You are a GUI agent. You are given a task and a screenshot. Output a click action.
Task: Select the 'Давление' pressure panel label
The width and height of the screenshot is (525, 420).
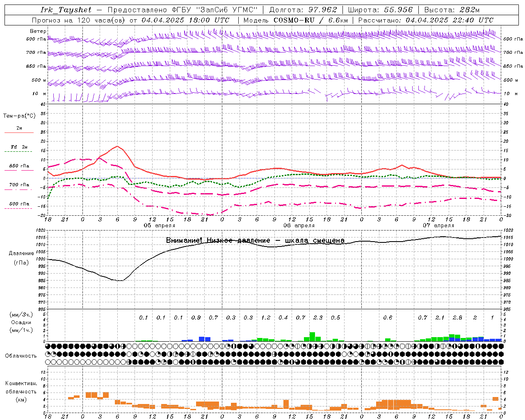click(21, 253)
